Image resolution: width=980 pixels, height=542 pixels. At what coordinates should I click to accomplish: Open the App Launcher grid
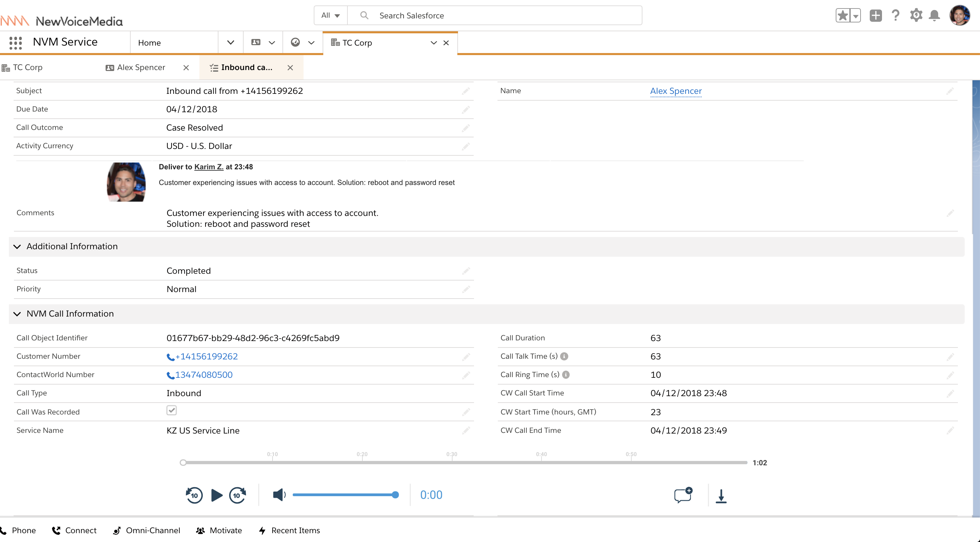[x=15, y=42]
